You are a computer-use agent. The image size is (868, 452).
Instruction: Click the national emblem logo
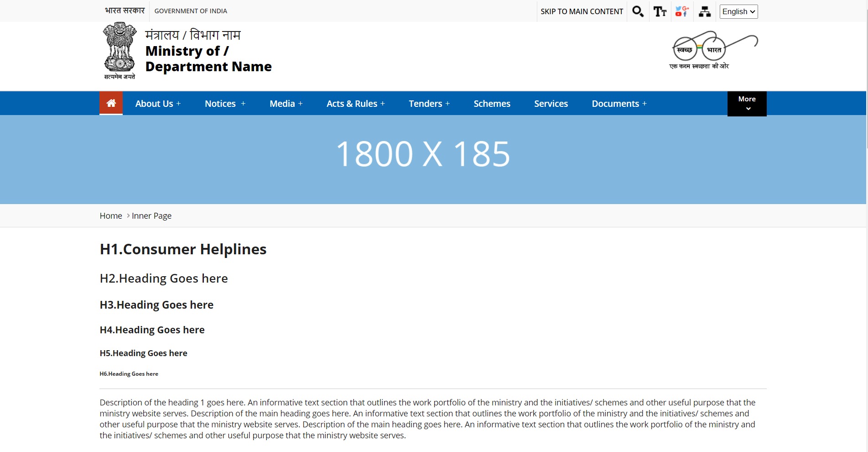(x=120, y=51)
